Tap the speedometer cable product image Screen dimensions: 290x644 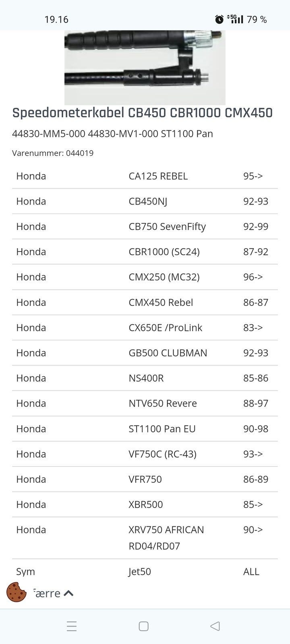(145, 67)
